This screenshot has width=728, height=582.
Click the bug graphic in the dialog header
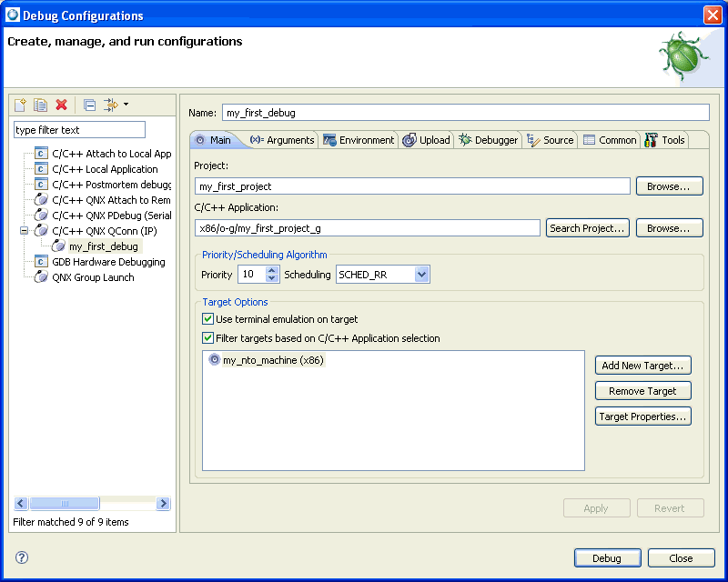[x=682, y=56]
